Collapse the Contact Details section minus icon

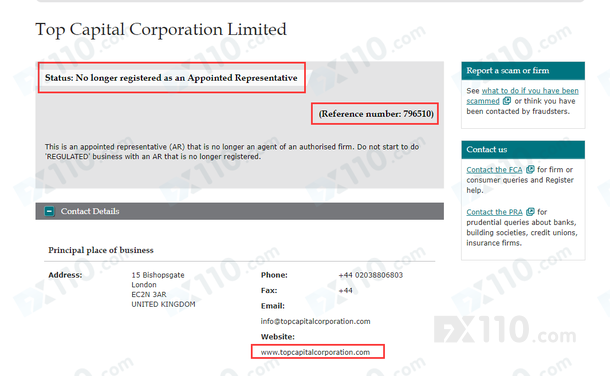coord(49,211)
